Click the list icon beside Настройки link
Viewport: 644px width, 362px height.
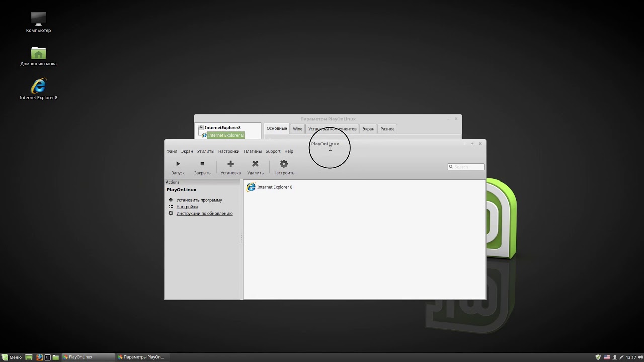coord(171,207)
